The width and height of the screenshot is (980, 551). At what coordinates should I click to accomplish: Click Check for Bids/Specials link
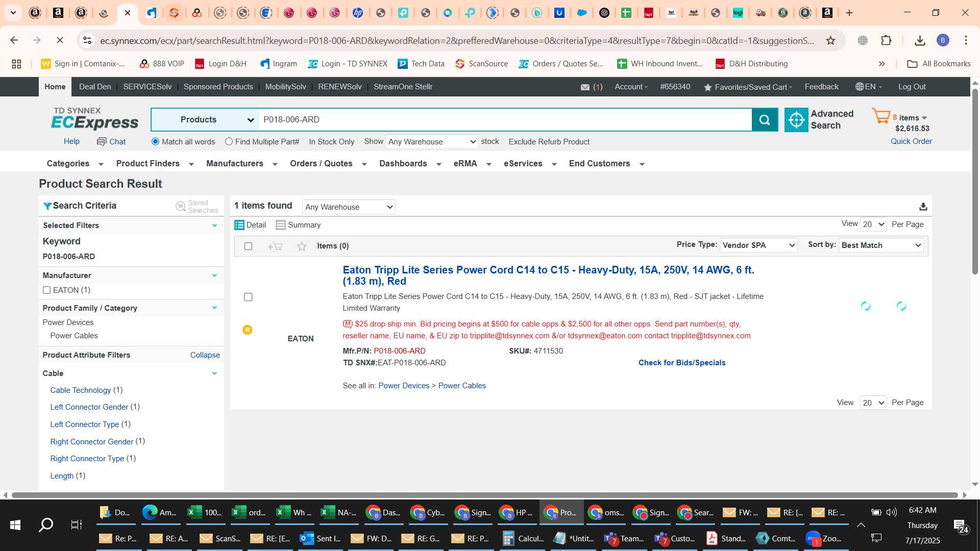pyautogui.click(x=681, y=363)
